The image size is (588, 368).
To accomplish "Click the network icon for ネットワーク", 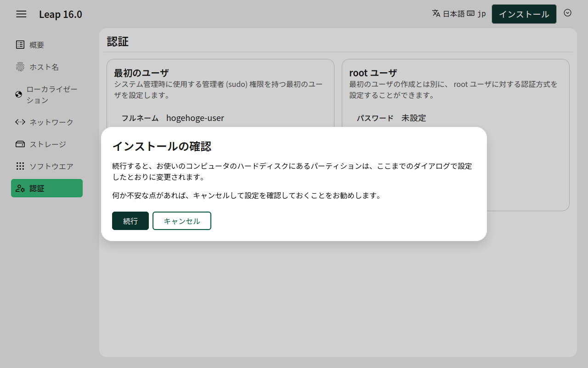I will click(x=20, y=122).
